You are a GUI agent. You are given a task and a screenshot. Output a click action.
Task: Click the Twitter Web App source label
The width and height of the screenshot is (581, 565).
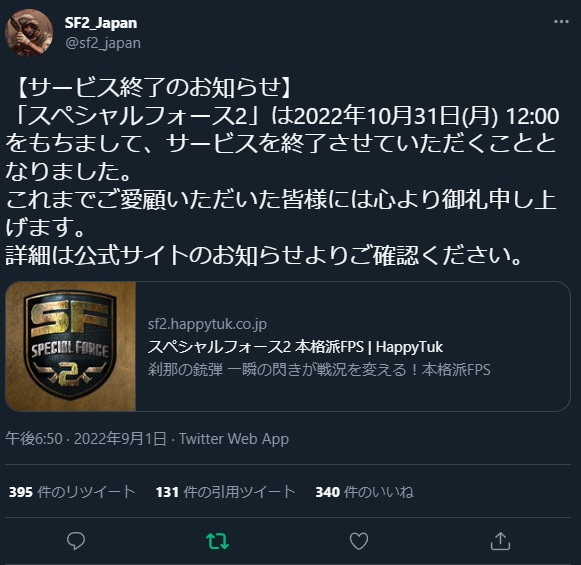[x=234, y=439]
